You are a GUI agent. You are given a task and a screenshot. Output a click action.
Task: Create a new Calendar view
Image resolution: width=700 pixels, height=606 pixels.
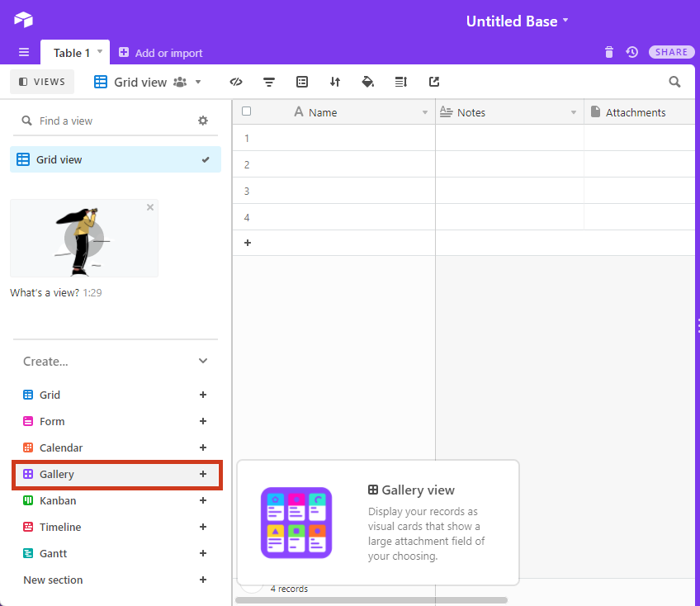pos(116,447)
